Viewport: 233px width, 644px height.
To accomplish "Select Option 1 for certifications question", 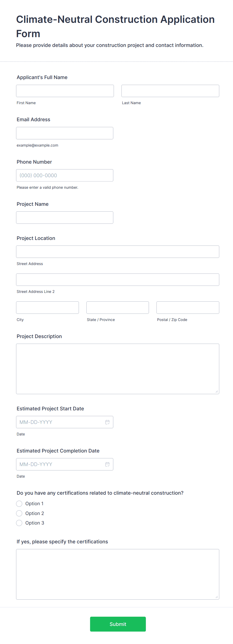I will click(x=19, y=503).
